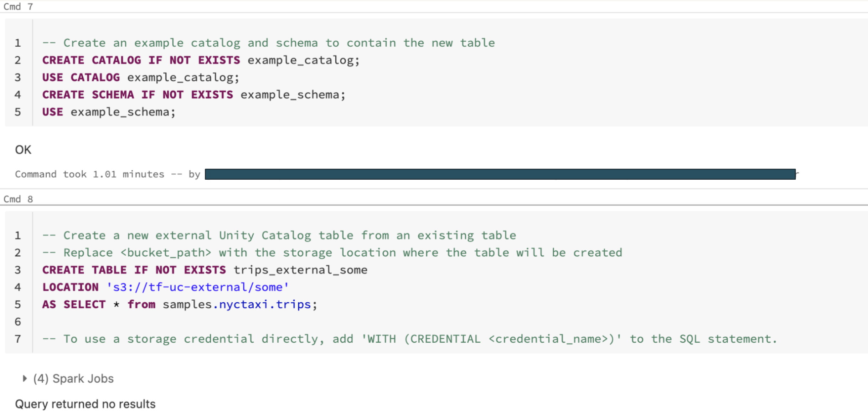Screen dimensions: 868x415
Task: Click the s3://tf-uc-external/some location string
Action: coord(198,287)
